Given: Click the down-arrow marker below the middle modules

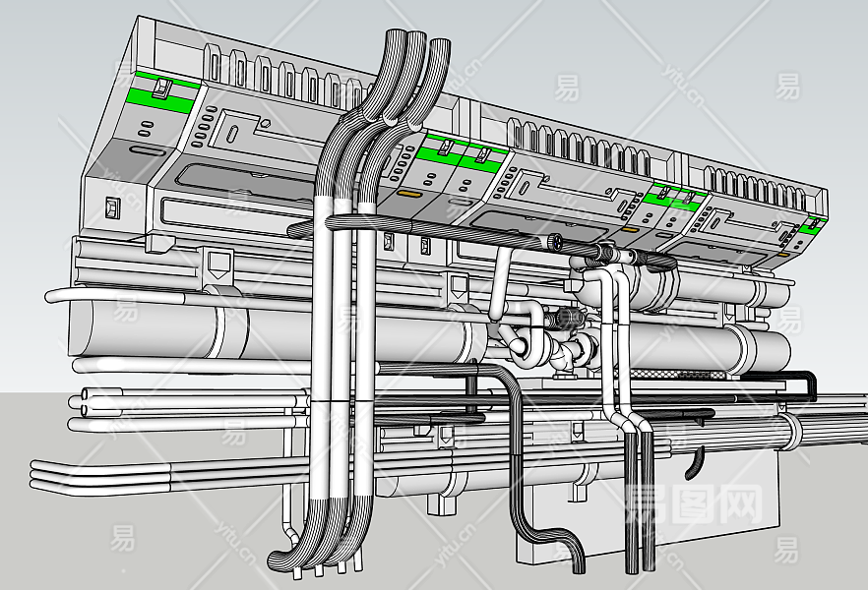Looking at the screenshot, I should point(457,285).
